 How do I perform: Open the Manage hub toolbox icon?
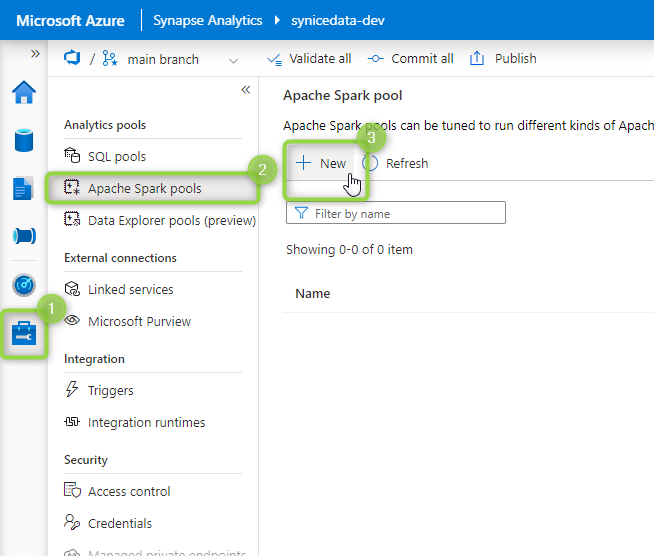point(24,333)
